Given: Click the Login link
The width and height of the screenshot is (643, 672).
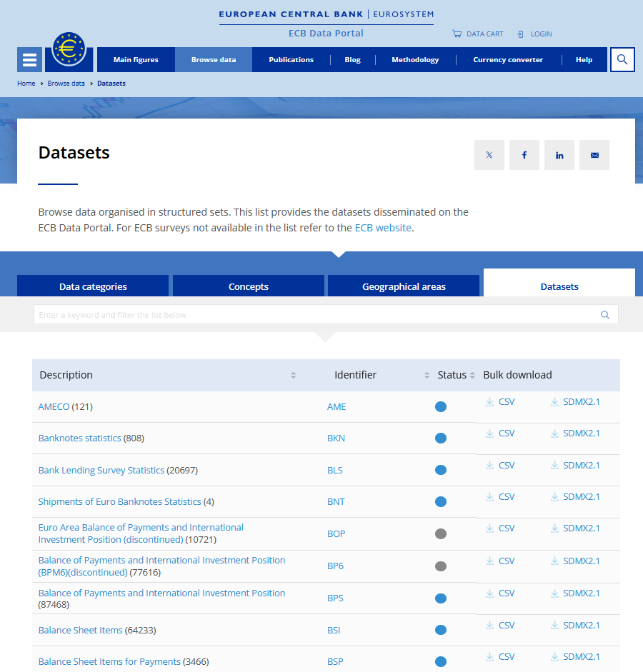Looking at the screenshot, I should click(534, 34).
